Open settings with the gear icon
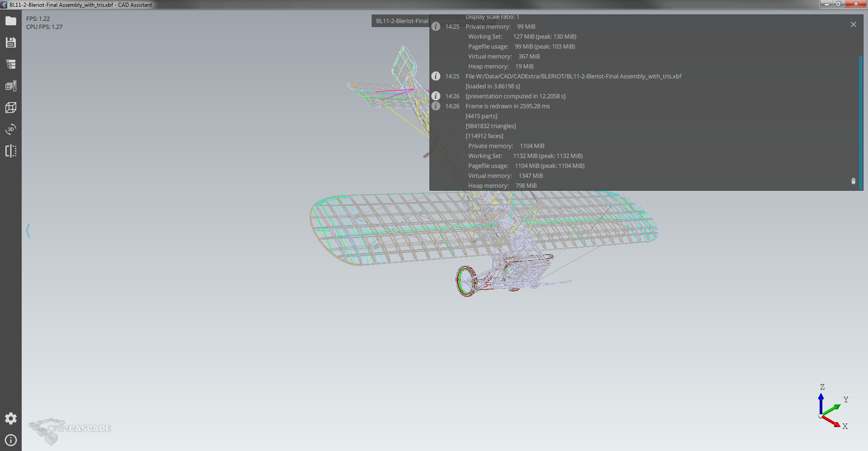 [x=11, y=418]
